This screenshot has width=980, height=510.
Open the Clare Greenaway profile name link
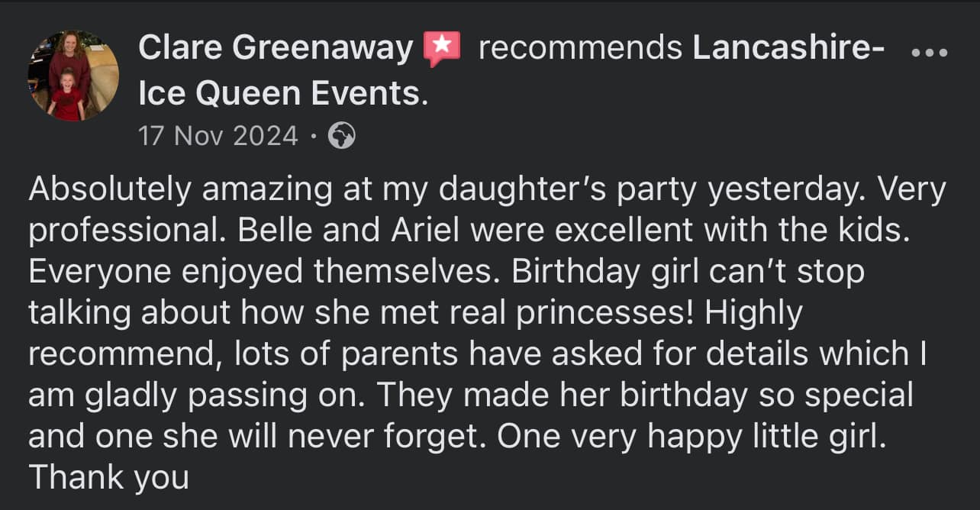[x=276, y=49]
